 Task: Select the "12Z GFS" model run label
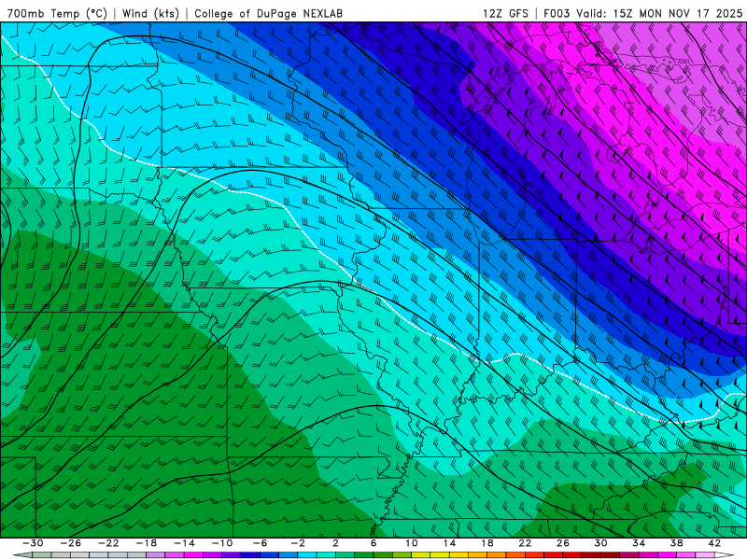click(505, 13)
